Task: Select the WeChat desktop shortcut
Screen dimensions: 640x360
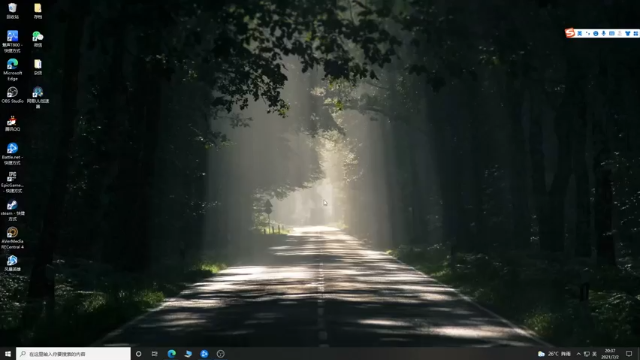Action: (38, 39)
